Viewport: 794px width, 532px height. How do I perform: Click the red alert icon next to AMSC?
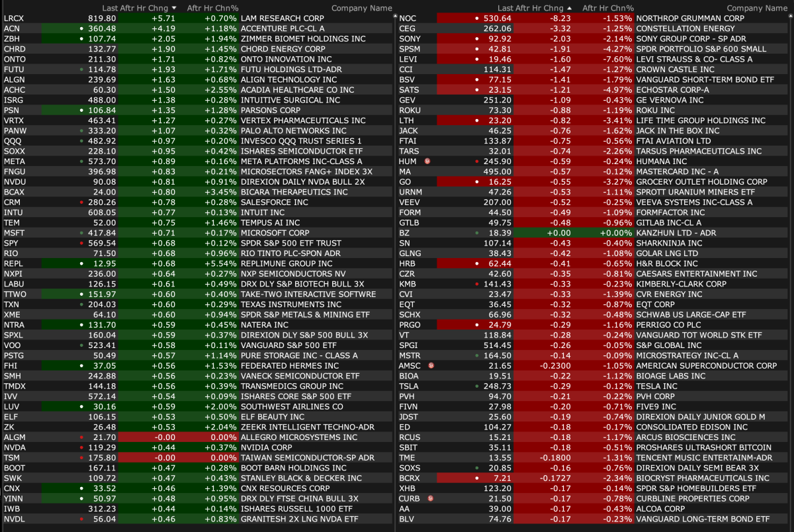(x=431, y=365)
